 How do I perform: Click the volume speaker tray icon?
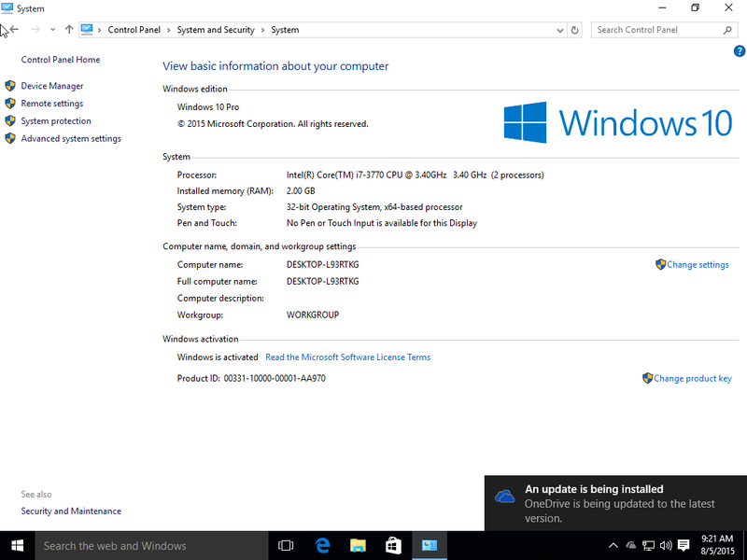point(666,546)
